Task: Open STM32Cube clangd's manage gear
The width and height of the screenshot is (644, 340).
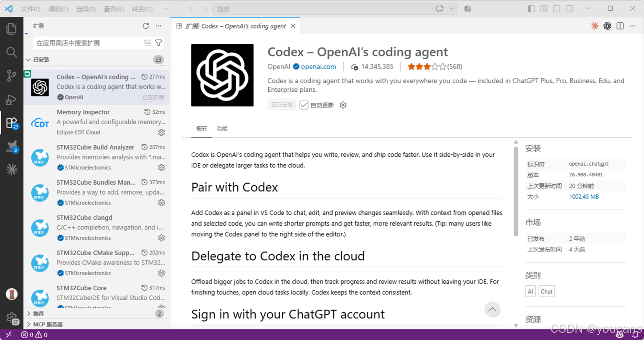Action: 161,238
